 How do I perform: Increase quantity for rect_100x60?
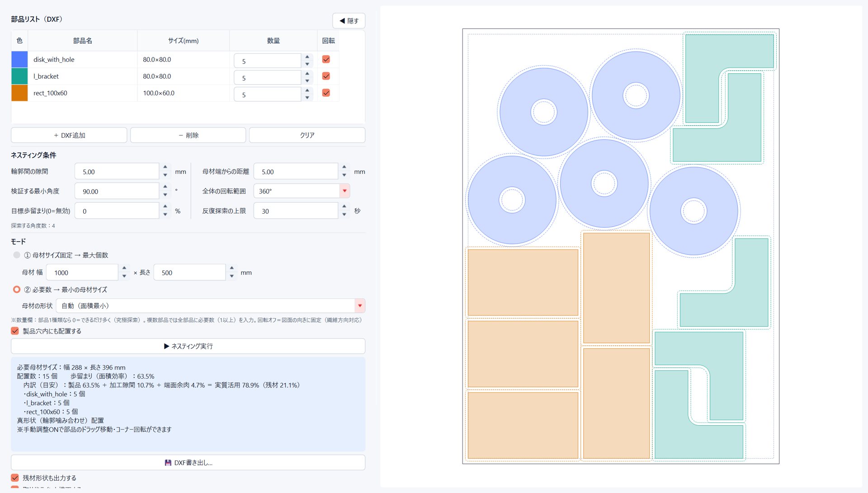pyautogui.click(x=307, y=90)
